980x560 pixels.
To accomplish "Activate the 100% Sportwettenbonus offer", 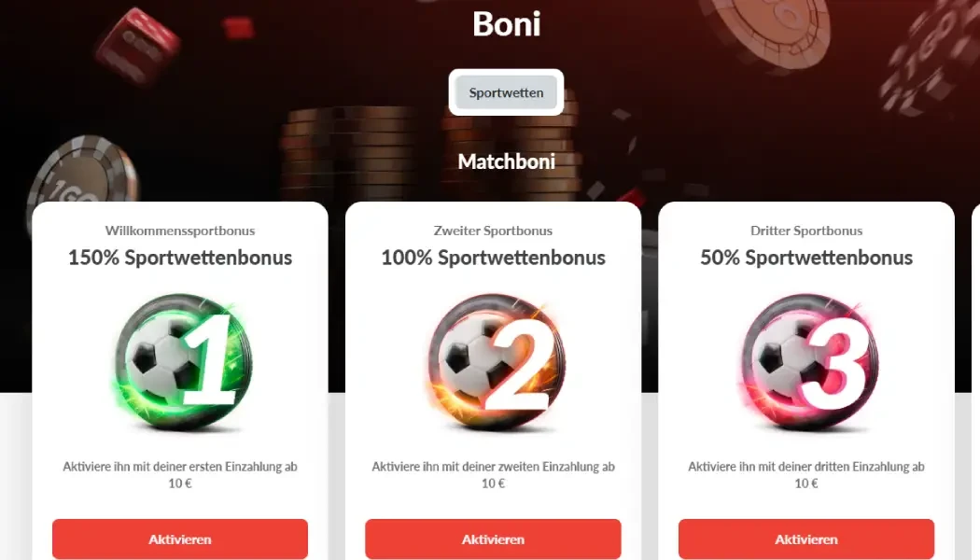I will click(x=493, y=539).
